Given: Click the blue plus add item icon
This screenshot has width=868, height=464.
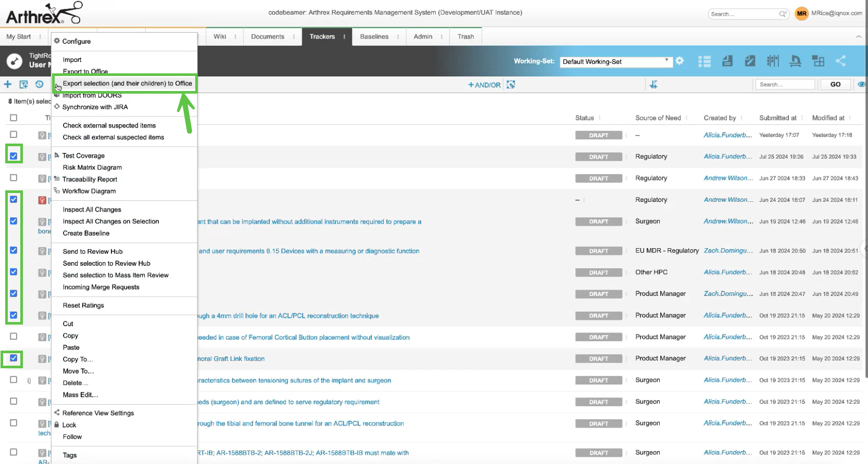Looking at the screenshot, I should [8, 84].
